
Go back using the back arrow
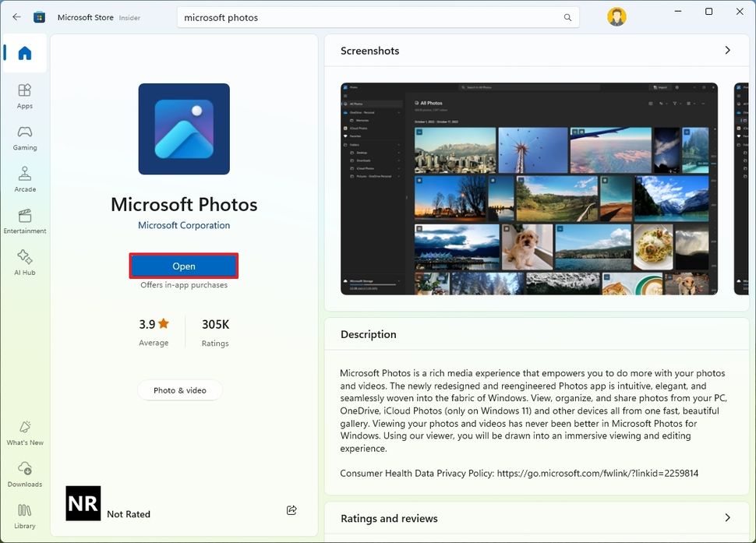[x=16, y=16]
